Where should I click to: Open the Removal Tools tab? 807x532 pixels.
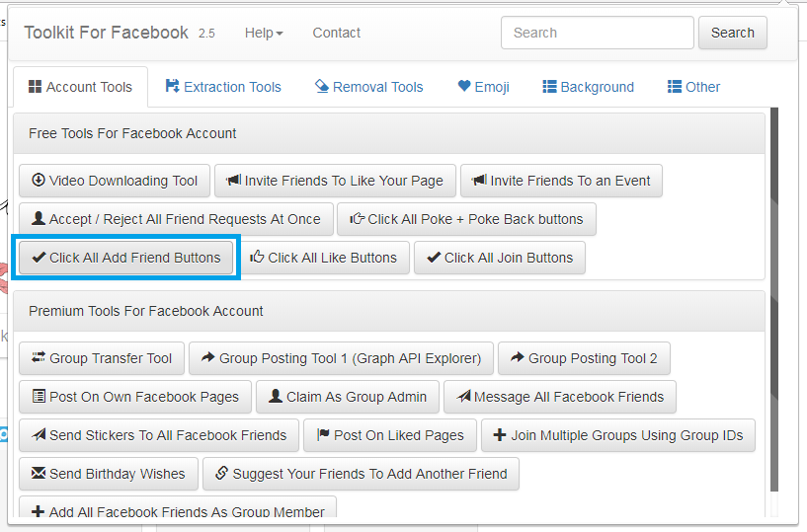click(x=368, y=87)
